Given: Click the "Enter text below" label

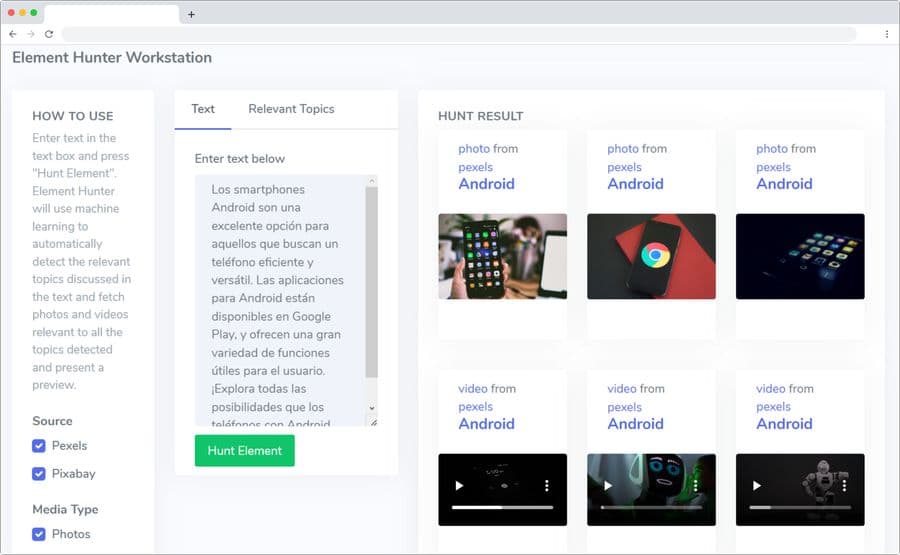Looking at the screenshot, I should click(x=239, y=158).
